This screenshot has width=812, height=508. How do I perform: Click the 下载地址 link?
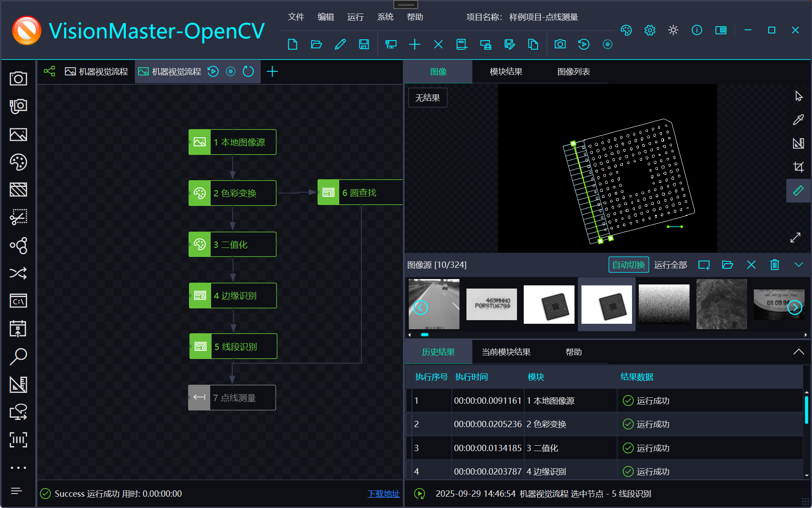pyautogui.click(x=383, y=494)
